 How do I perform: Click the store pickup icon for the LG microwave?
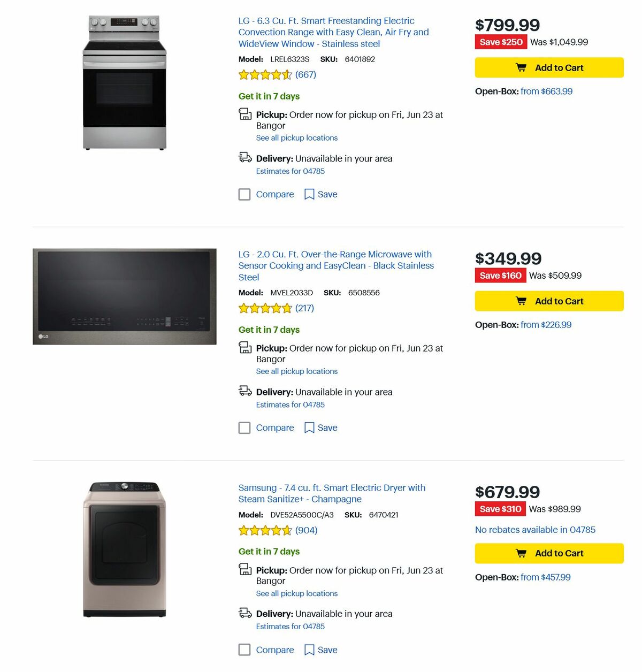[x=245, y=348]
